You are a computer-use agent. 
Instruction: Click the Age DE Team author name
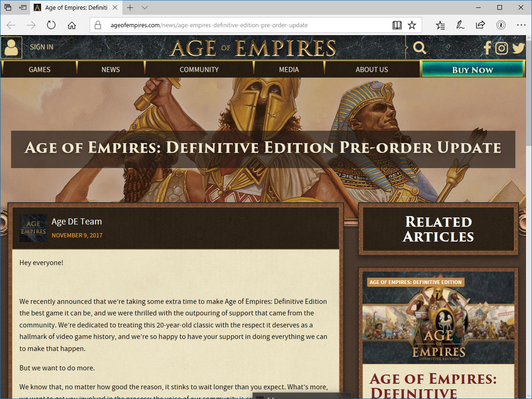[77, 222]
